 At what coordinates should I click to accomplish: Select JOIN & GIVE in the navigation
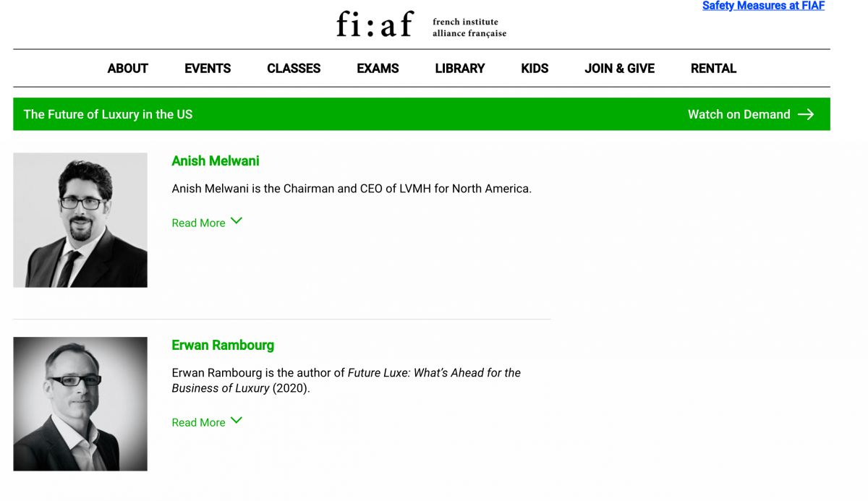(x=619, y=68)
